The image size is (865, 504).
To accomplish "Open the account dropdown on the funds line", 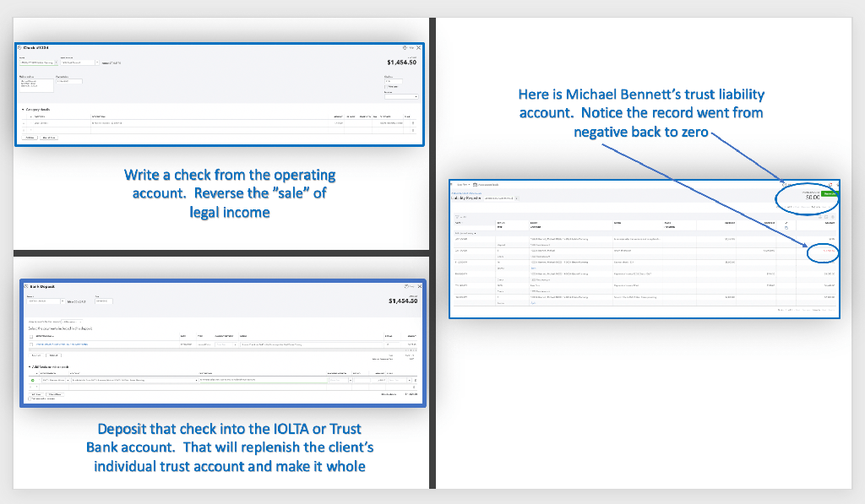I will coord(196,381).
